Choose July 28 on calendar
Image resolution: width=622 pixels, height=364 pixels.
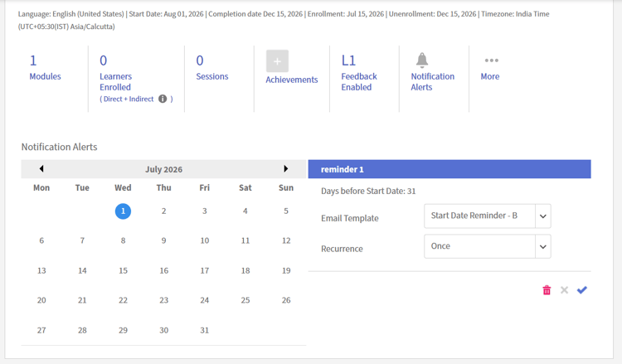[82, 330]
